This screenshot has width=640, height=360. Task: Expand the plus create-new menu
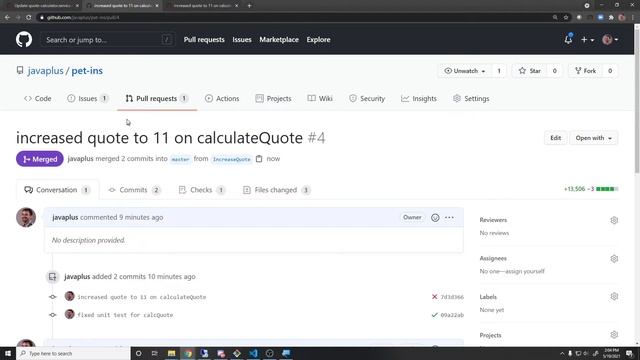click(587, 40)
